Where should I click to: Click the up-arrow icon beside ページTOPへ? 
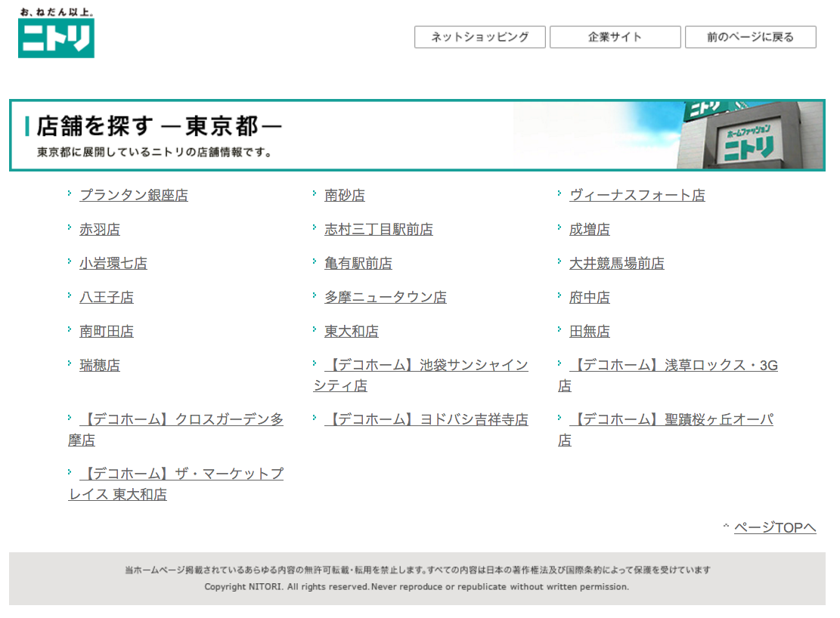coord(726,526)
